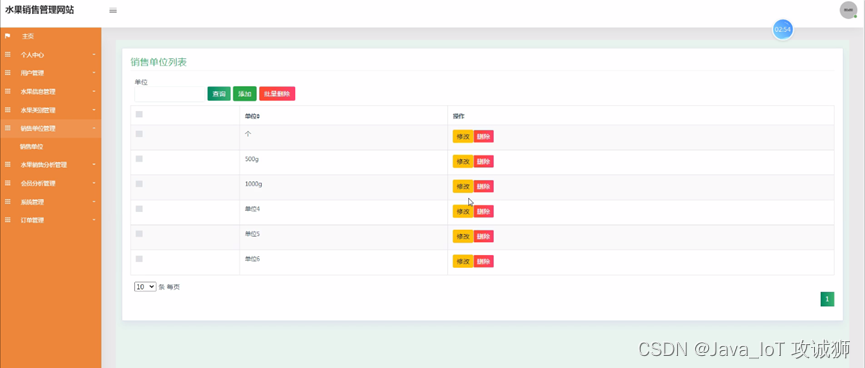Click 删除 in the 单位6 row

pyautogui.click(x=483, y=261)
